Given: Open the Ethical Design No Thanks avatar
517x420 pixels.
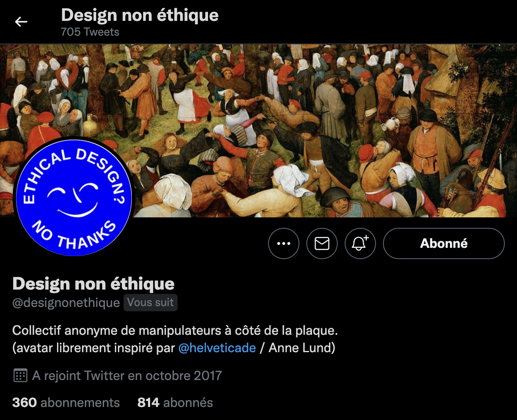Looking at the screenshot, I should pos(74,198).
